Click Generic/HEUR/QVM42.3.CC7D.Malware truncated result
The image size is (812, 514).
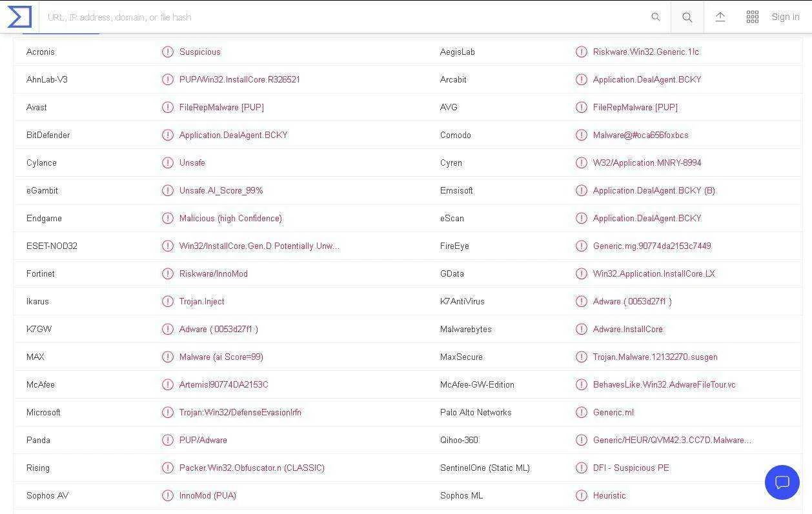coord(672,440)
